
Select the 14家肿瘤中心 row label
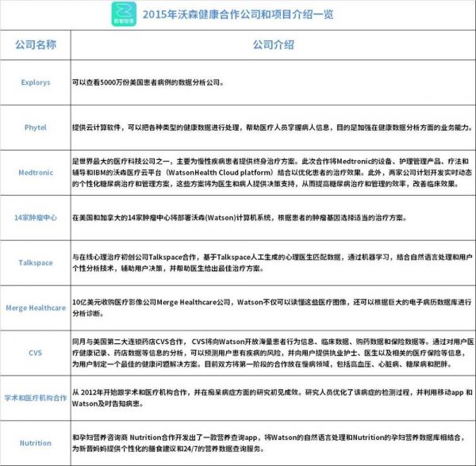pyautogui.click(x=35, y=216)
